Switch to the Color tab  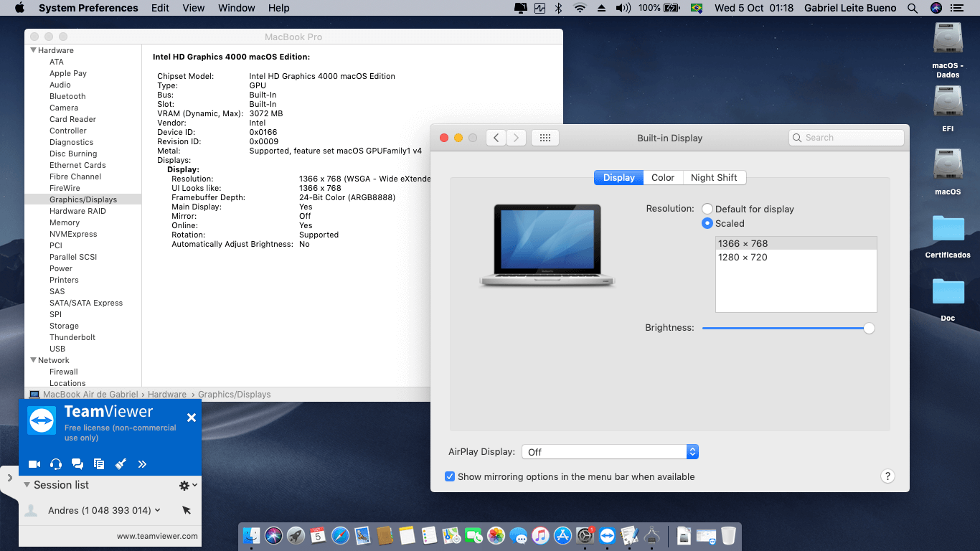pyautogui.click(x=663, y=178)
